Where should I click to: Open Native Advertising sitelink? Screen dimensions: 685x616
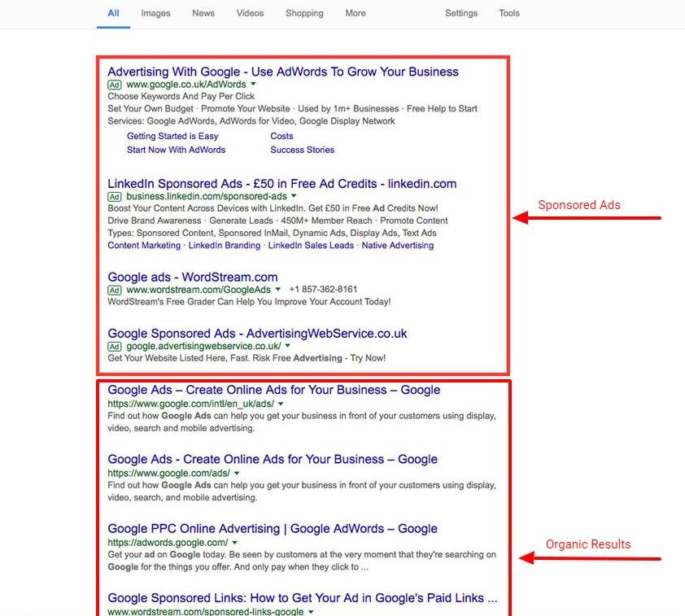click(x=398, y=246)
